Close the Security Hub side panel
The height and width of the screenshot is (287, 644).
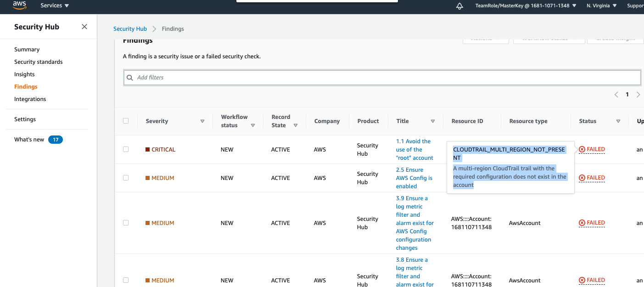[x=84, y=27]
